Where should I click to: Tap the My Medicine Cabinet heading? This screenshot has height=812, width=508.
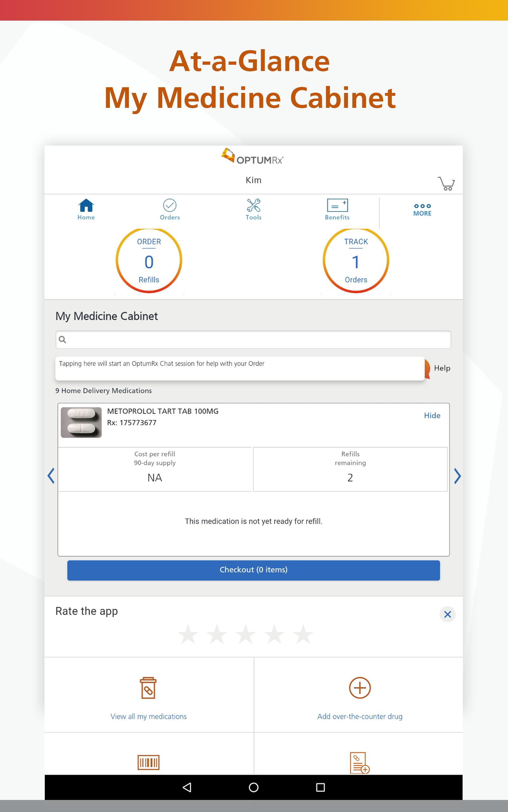coord(106,316)
